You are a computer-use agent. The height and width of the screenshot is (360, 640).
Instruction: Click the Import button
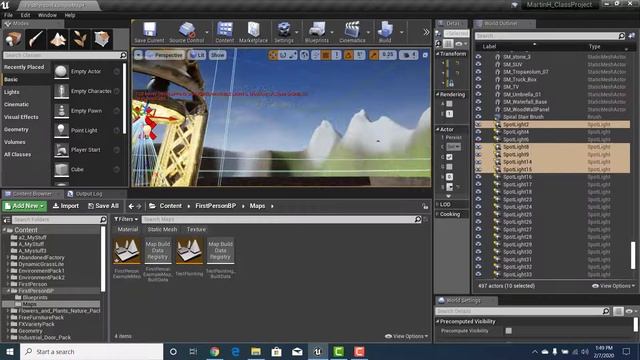click(x=66, y=206)
